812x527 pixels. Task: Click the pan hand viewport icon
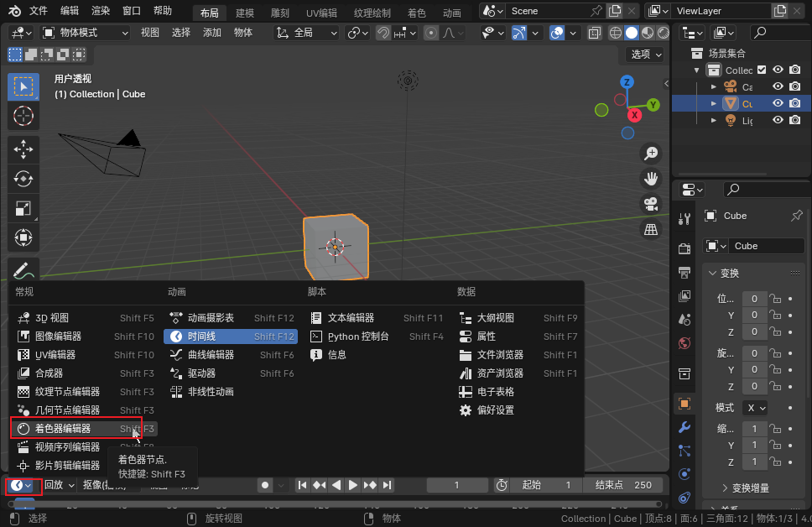click(650, 178)
